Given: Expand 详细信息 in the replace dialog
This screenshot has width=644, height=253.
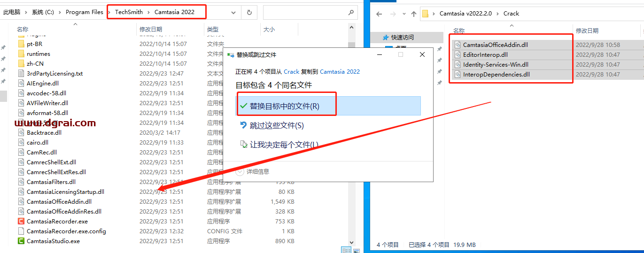Looking at the screenshot, I should pyautogui.click(x=253, y=172).
